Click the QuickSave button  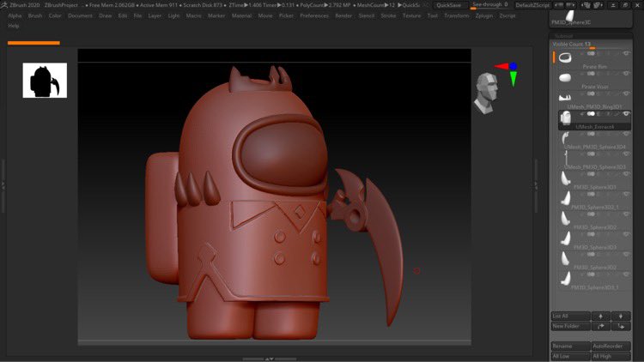point(448,5)
